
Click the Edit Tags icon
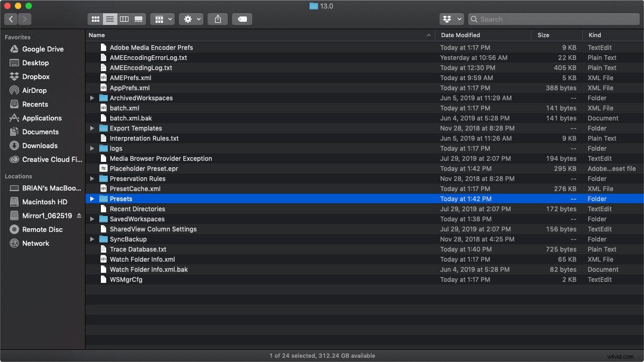point(242,19)
